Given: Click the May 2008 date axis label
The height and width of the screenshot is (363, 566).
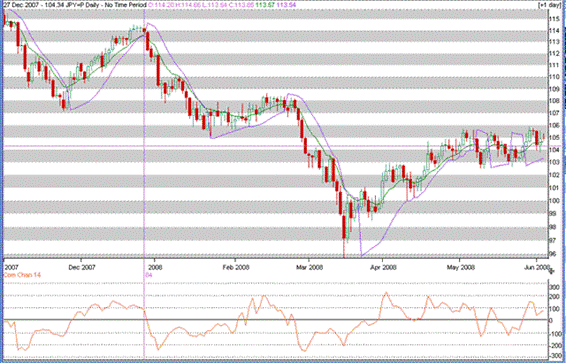Looking at the screenshot, I should click(x=461, y=267).
